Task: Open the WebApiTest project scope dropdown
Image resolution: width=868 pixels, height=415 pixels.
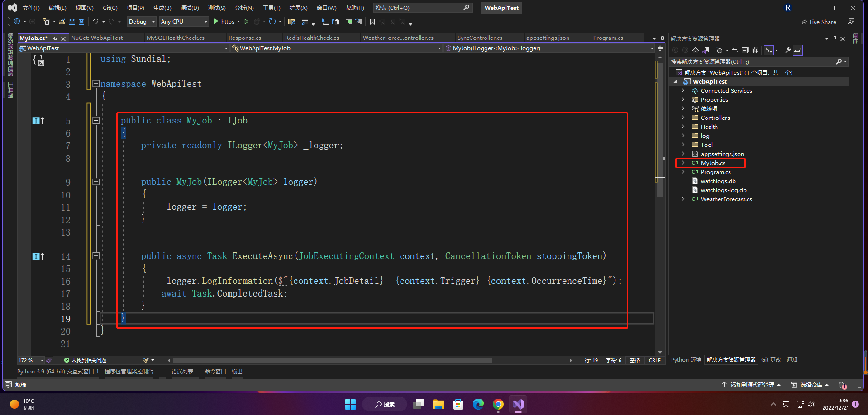Action: [123, 48]
